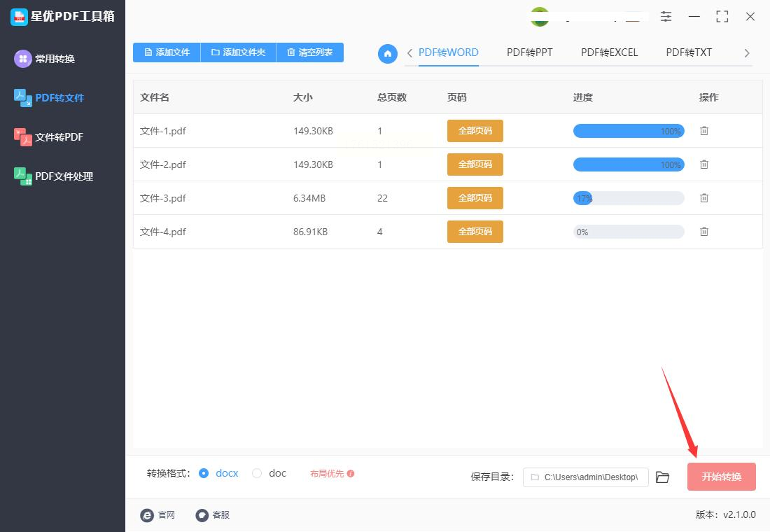
Task: Clear the list with 清空列表
Action: (x=310, y=52)
